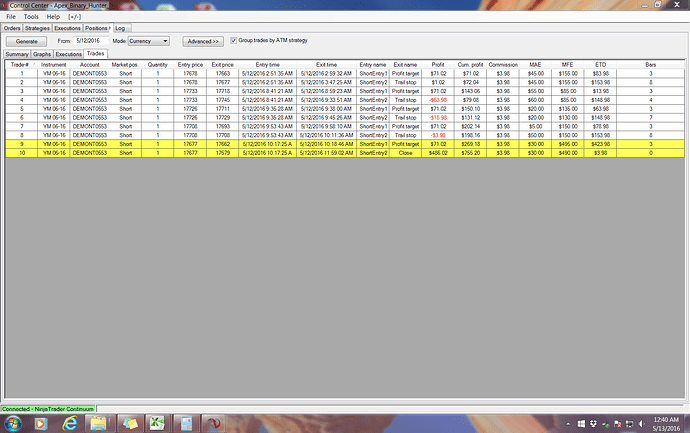Click the Advanced >> button
The image size is (690, 433).
[x=203, y=41]
